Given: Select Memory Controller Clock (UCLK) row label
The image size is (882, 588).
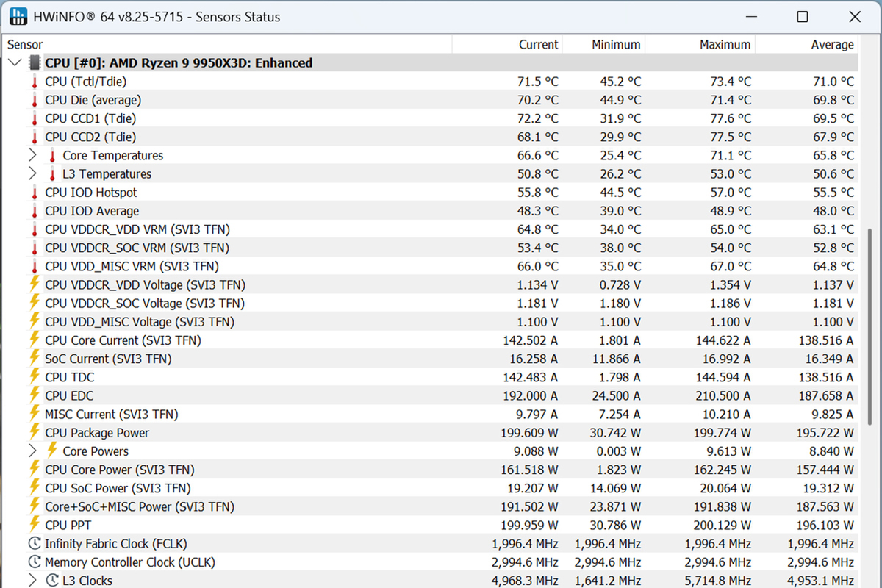Looking at the screenshot, I should (x=130, y=562).
